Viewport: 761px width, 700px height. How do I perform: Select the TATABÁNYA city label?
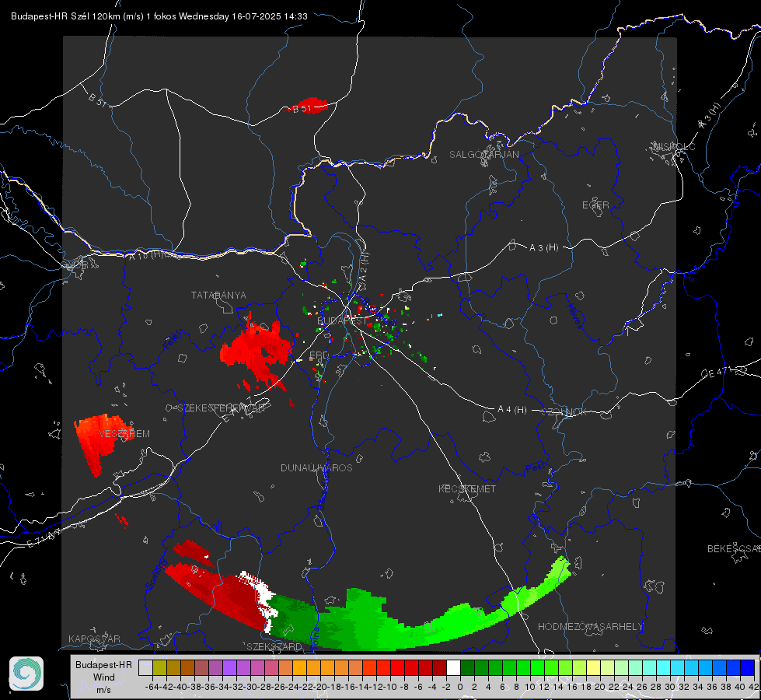click(x=218, y=295)
